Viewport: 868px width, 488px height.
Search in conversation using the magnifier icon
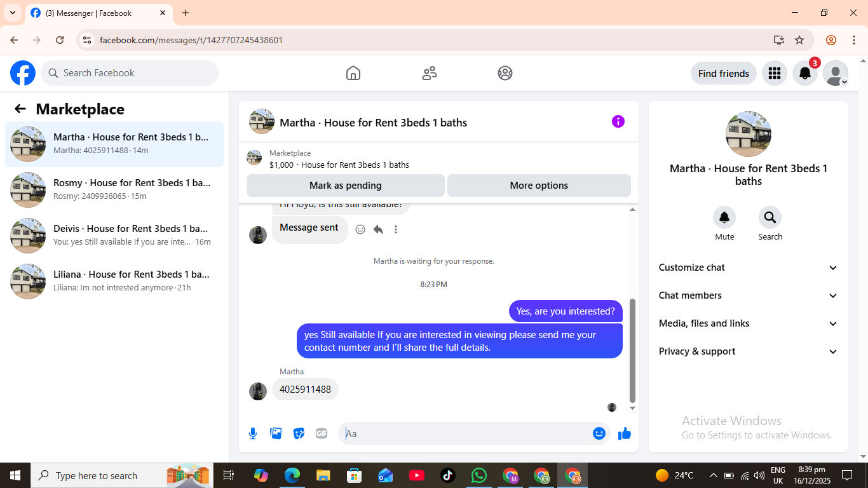coord(770,218)
